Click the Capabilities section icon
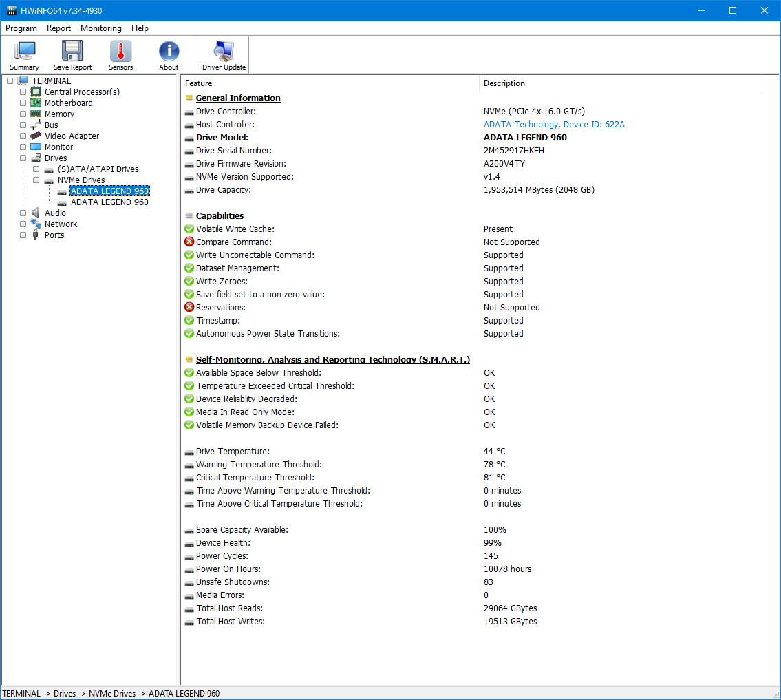 189,215
